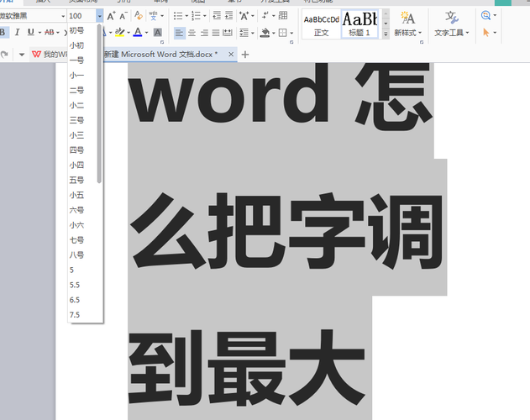Screen dimensions: 530x420
Task: Apply the 标题 1 style
Action: click(359, 24)
